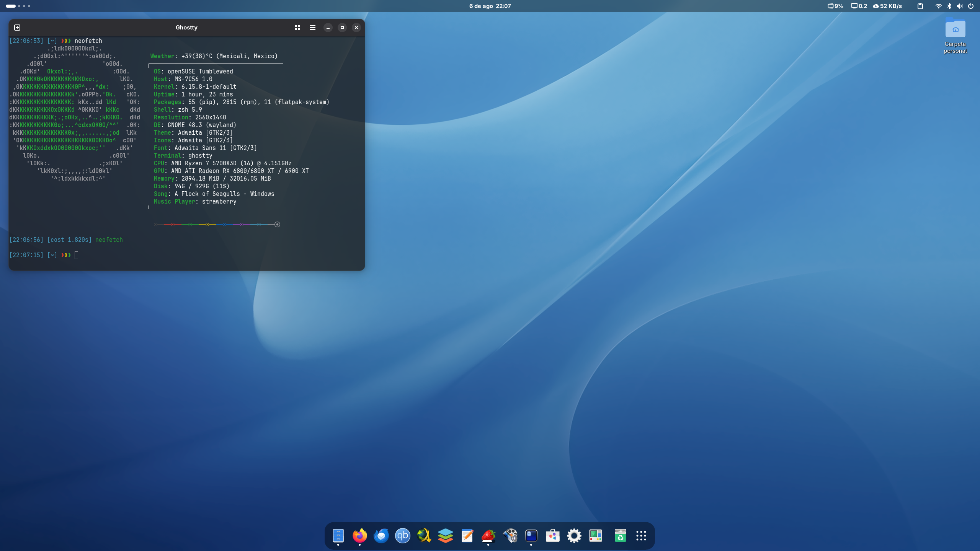Click 'Theme: Adwaita [GTK2/3]' line
Image resolution: width=980 pixels, height=551 pixels.
click(193, 133)
